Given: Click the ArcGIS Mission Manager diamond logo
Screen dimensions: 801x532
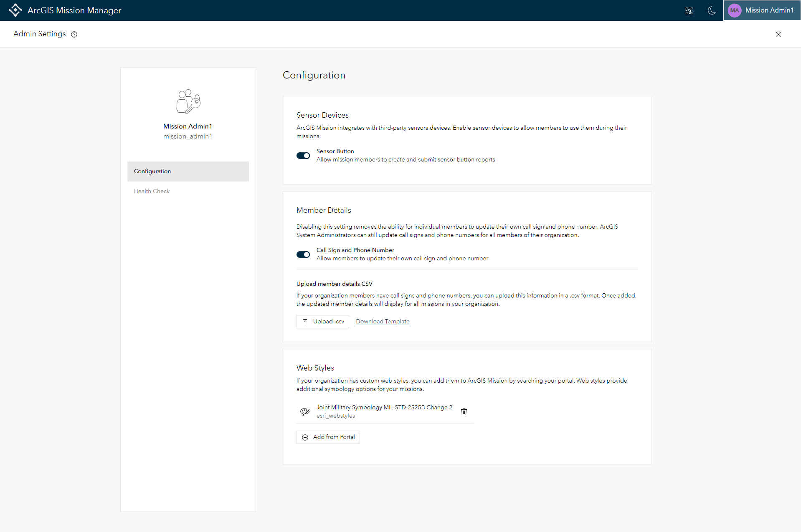Looking at the screenshot, I should coord(15,10).
